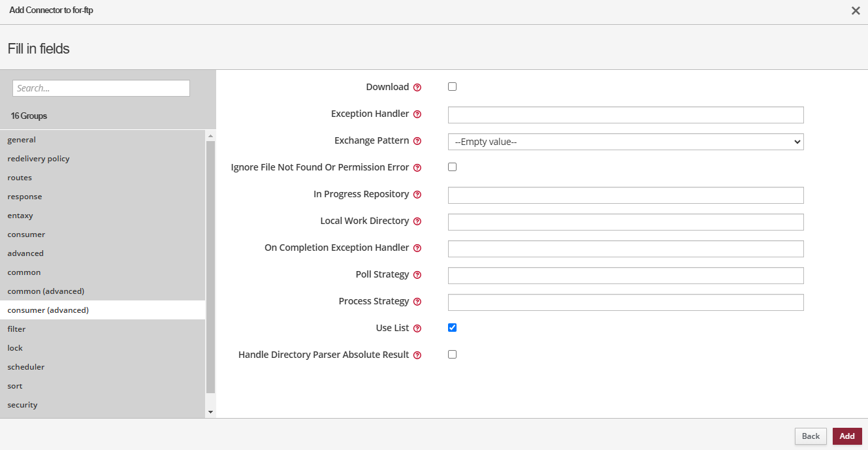The height and width of the screenshot is (450, 868).
Task: Toggle Ignore File Not Found Or Permission Error
Action: pyautogui.click(x=452, y=167)
